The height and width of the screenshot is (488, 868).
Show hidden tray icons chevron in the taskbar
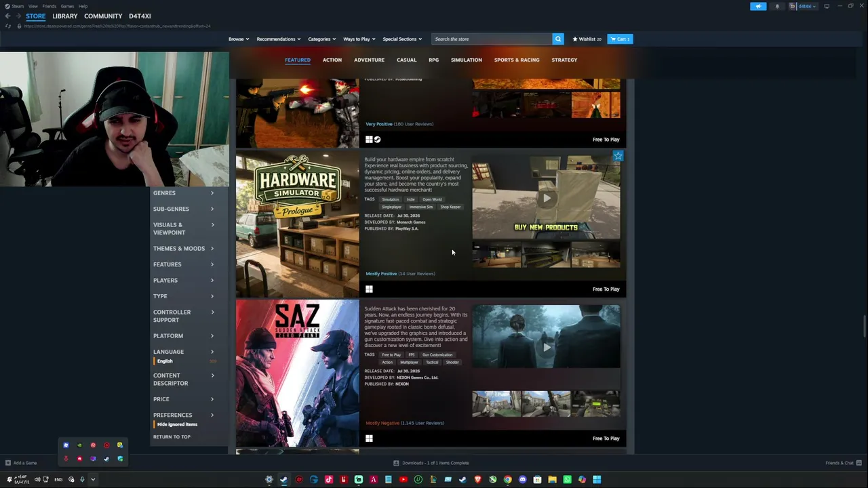pos(93,480)
